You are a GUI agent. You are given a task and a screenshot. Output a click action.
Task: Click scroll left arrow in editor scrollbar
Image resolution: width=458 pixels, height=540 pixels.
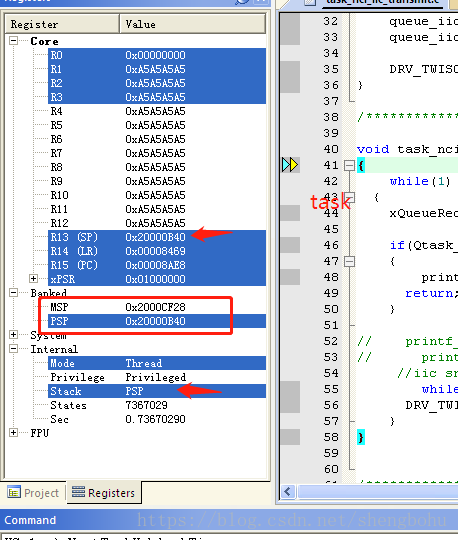coord(288,491)
